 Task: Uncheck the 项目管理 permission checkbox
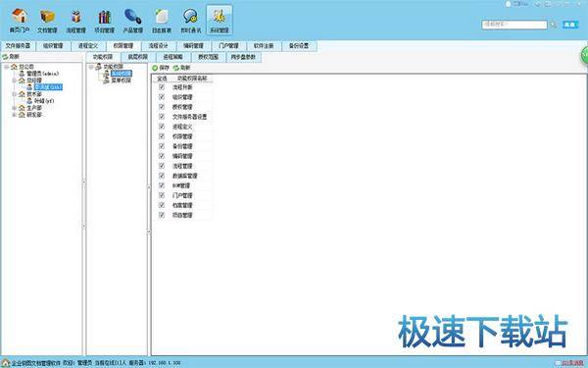(x=162, y=215)
